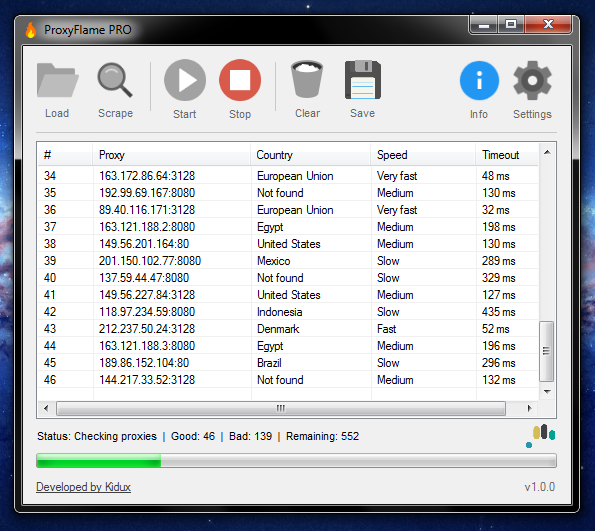Select proxy 137.59.44.47:8080
Viewport: 595px width, 531px height.
tap(144, 278)
